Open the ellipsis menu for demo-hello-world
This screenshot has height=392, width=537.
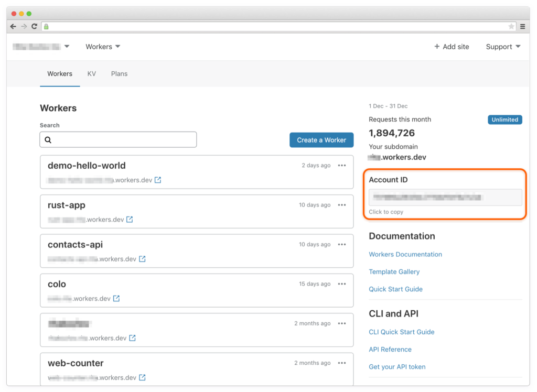342,165
